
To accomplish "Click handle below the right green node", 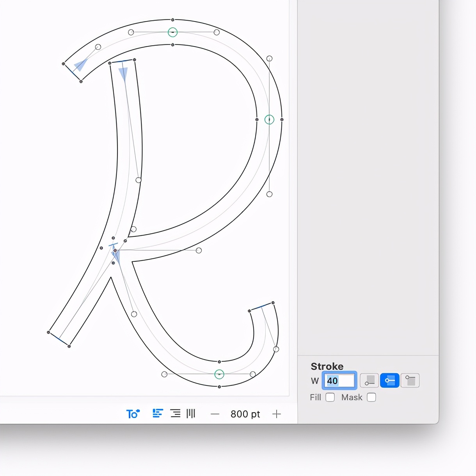I will point(269,194).
